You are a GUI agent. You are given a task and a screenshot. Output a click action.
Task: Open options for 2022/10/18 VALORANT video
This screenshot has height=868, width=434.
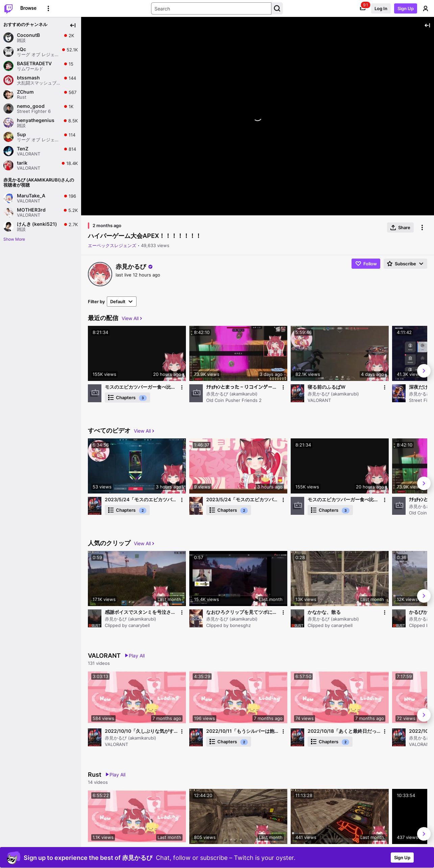[x=385, y=731]
